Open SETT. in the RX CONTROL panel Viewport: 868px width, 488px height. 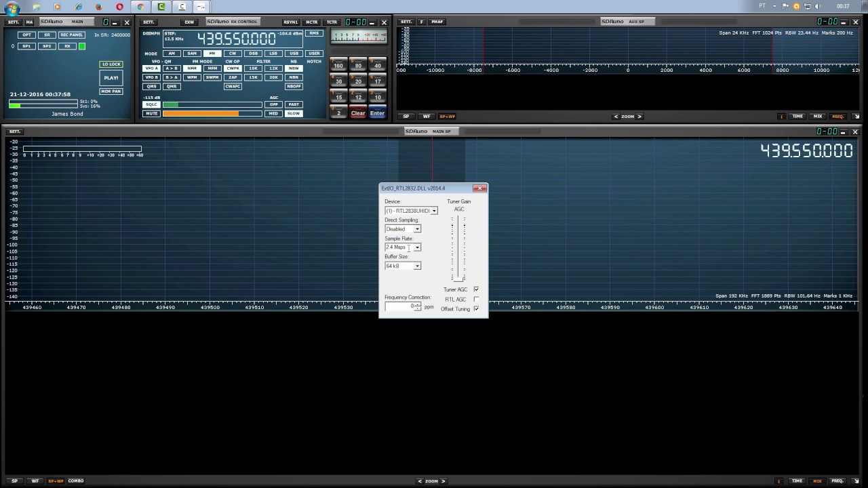pyautogui.click(x=149, y=22)
